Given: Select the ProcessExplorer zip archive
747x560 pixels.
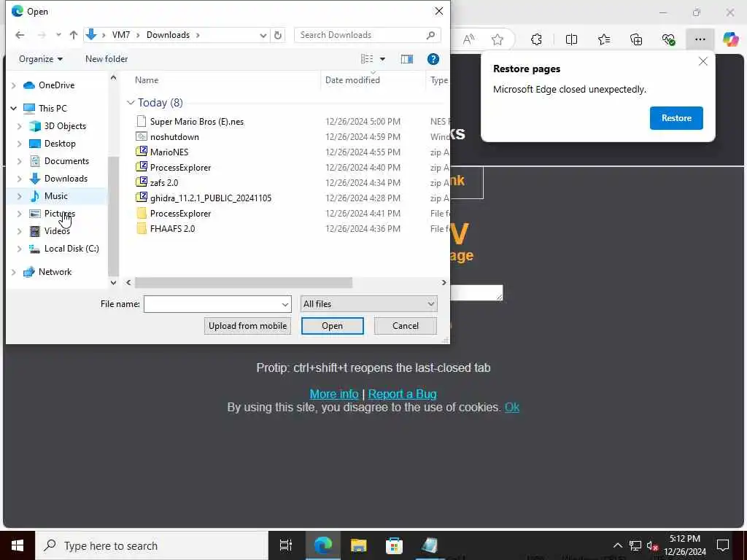Looking at the screenshot, I should (180, 168).
